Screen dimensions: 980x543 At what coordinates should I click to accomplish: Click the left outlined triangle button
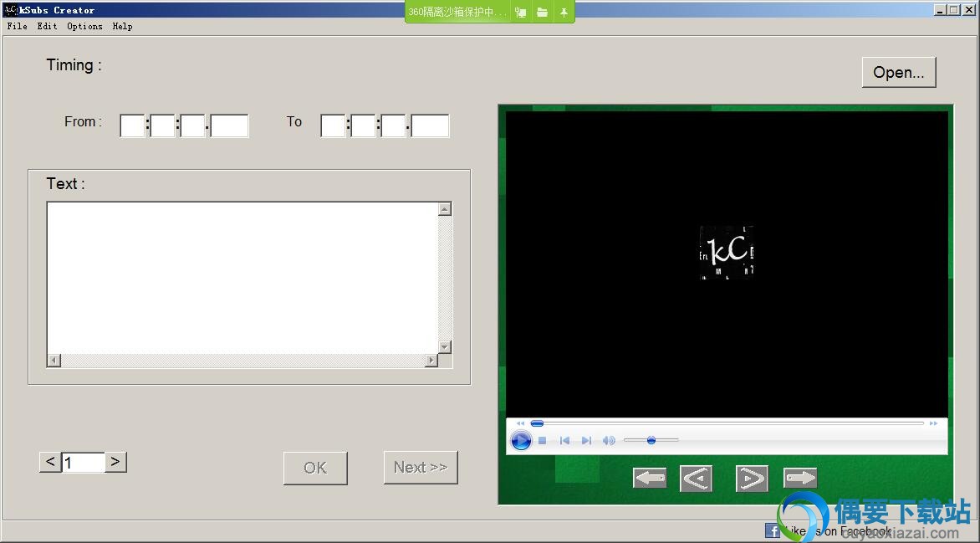pyautogui.click(x=696, y=479)
